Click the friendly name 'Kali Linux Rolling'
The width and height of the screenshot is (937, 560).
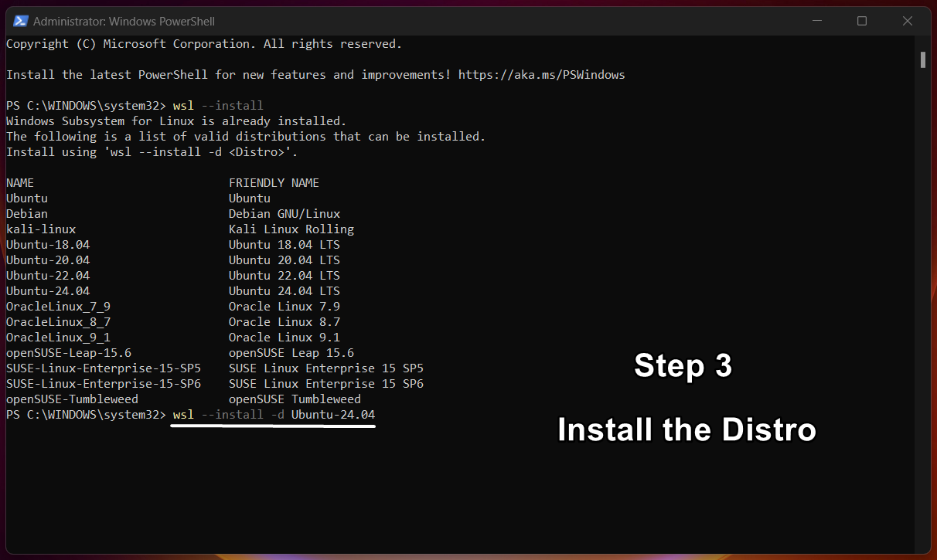pos(291,229)
